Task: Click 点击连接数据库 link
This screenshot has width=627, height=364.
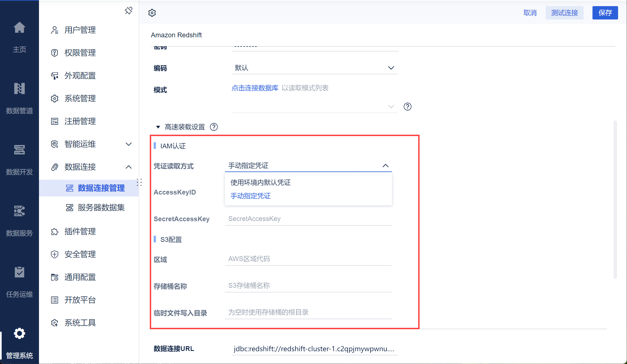Action: [255, 88]
